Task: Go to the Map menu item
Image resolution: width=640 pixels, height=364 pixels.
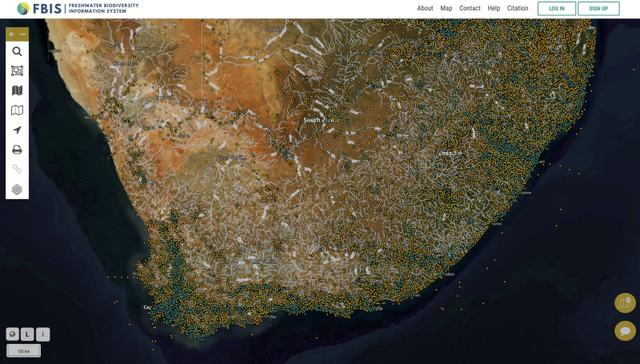Action: [446, 9]
